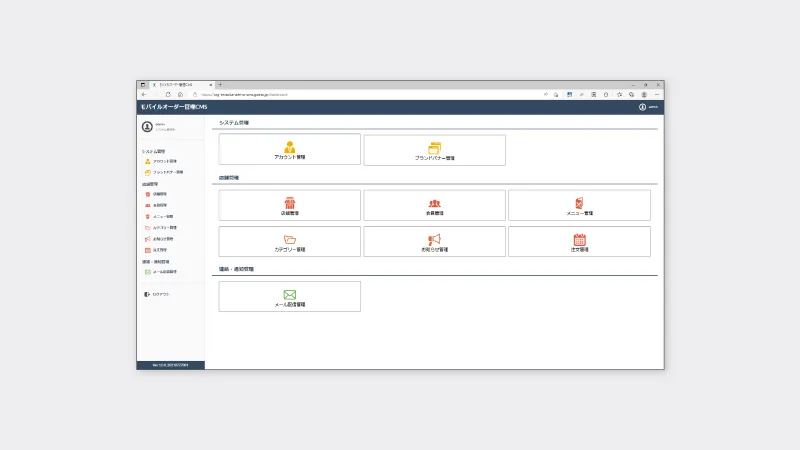Open 注文管理 calendar tile

579,242
